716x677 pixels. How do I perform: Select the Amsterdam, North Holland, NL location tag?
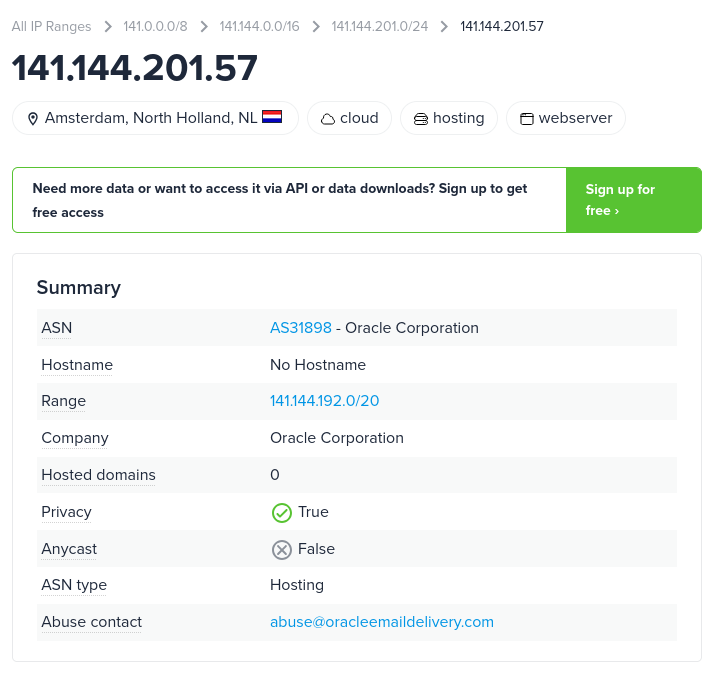[155, 118]
